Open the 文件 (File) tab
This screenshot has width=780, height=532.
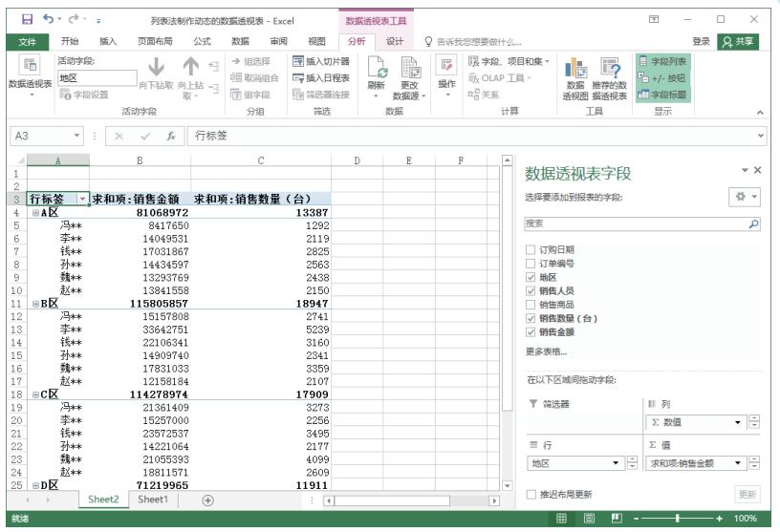click(28, 42)
